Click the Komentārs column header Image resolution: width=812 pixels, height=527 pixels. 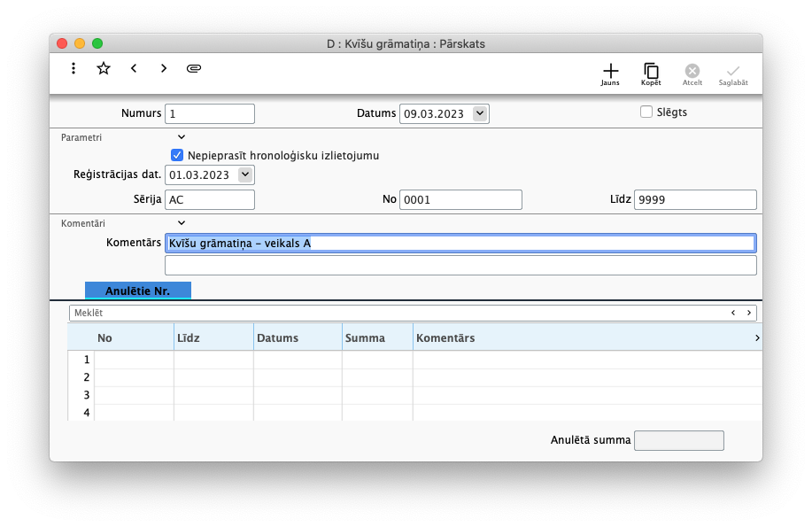tap(583, 337)
